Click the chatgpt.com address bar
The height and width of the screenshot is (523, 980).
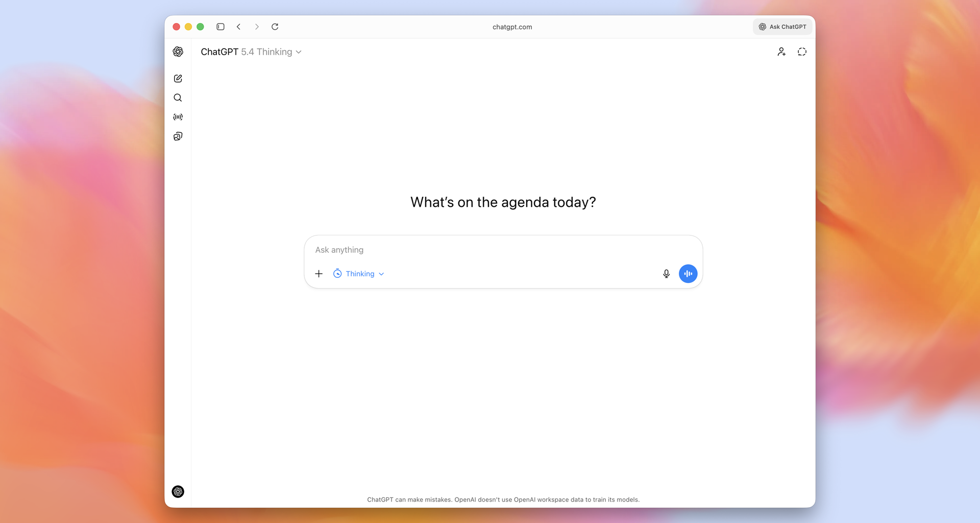pos(512,27)
